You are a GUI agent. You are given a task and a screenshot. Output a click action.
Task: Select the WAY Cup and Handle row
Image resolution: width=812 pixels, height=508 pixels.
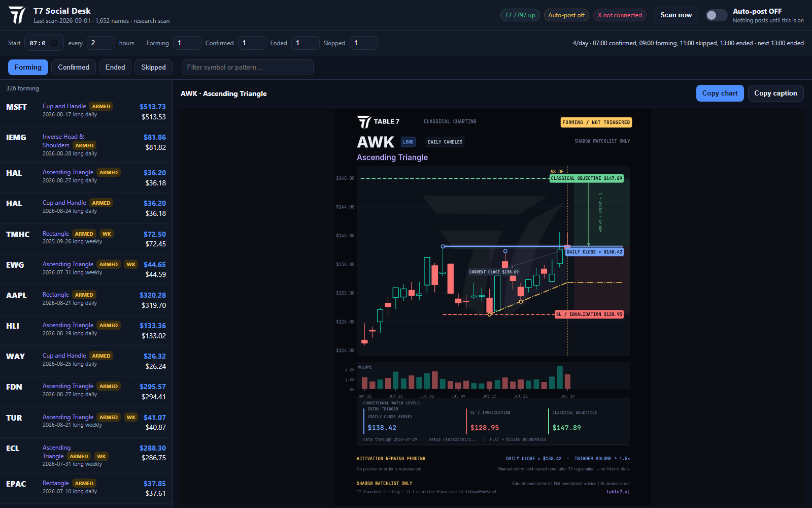(x=86, y=361)
